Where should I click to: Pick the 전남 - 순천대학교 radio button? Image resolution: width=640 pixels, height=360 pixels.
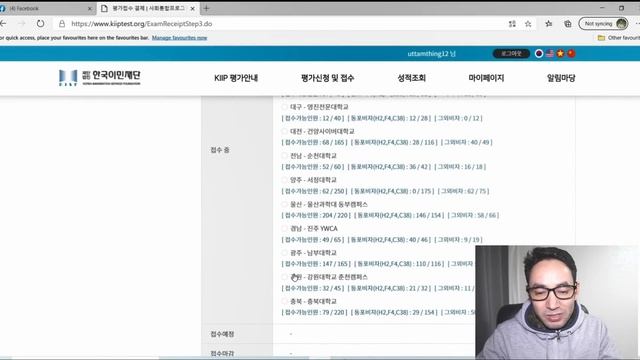284,156
